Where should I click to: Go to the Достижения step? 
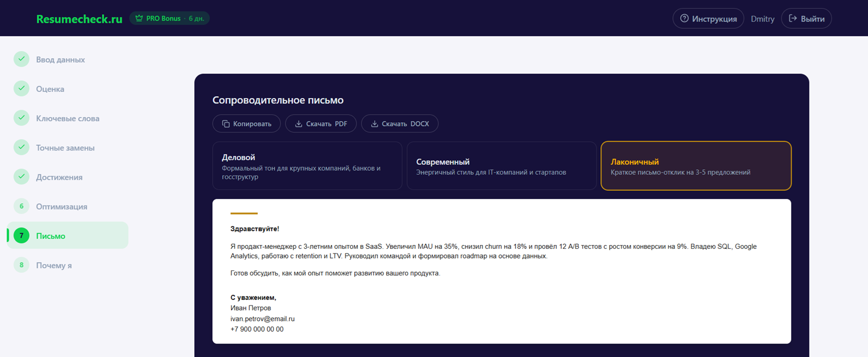59,177
